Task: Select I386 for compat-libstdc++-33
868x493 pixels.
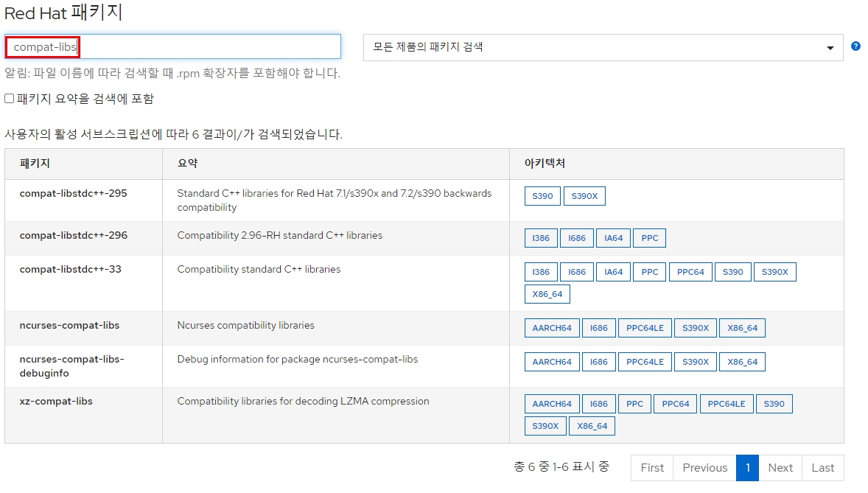Action: pyautogui.click(x=541, y=272)
